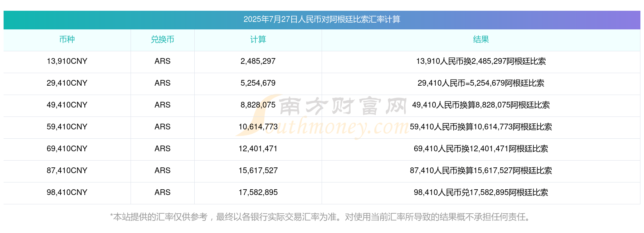Click result '98,410人民币兑17,582,895阿根廷比索'
644x233 pixels.
[481, 192]
